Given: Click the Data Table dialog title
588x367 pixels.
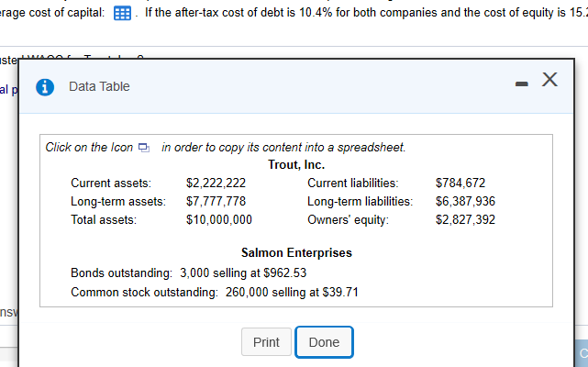Looking at the screenshot, I should click(x=99, y=86).
